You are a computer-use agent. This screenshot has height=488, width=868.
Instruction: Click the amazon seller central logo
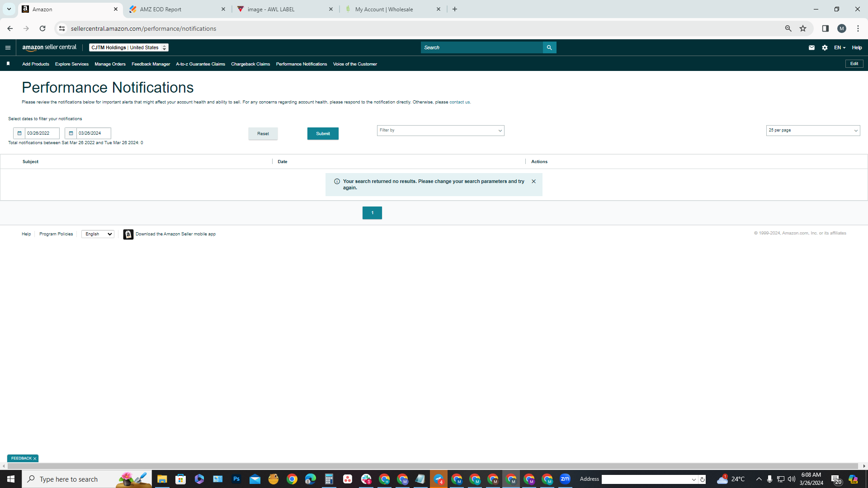(49, 47)
